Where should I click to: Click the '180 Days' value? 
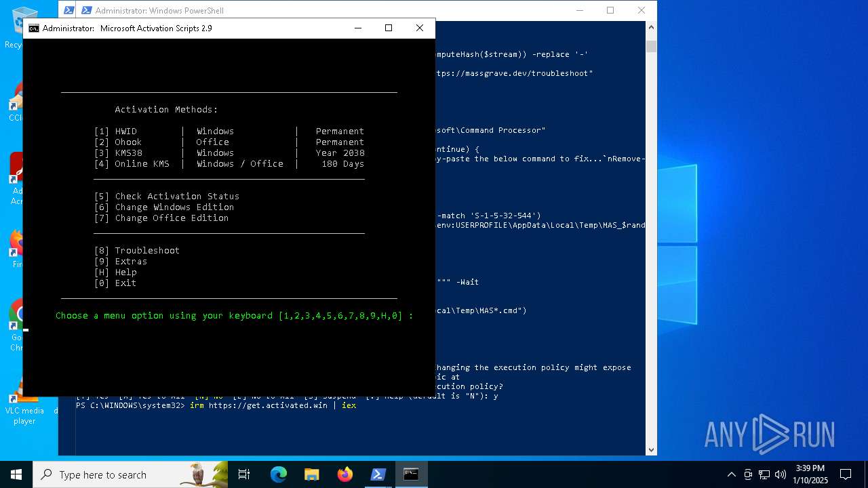coord(342,163)
